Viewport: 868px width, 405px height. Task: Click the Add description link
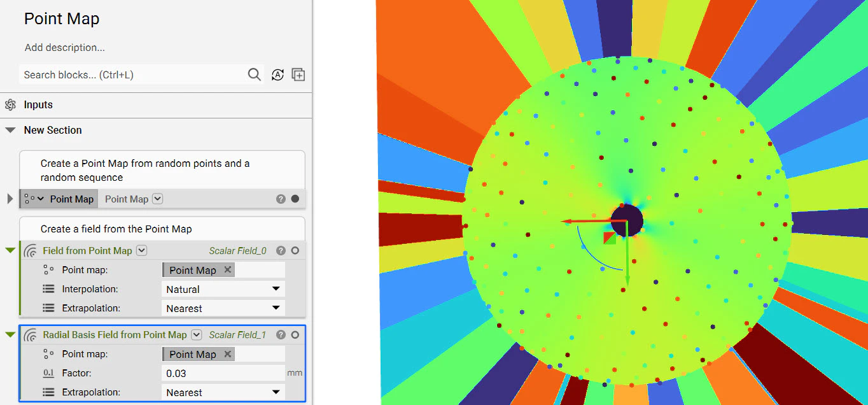(64, 48)
